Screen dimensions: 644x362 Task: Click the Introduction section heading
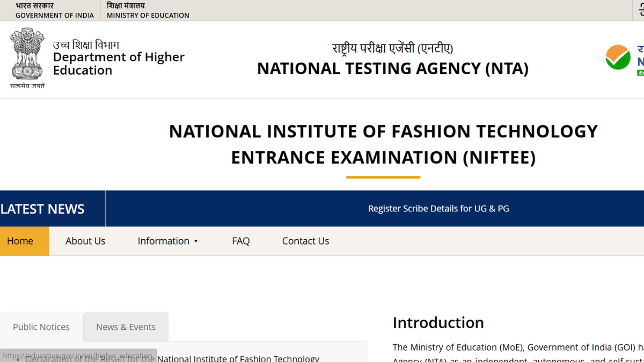[x=438, y=322]
